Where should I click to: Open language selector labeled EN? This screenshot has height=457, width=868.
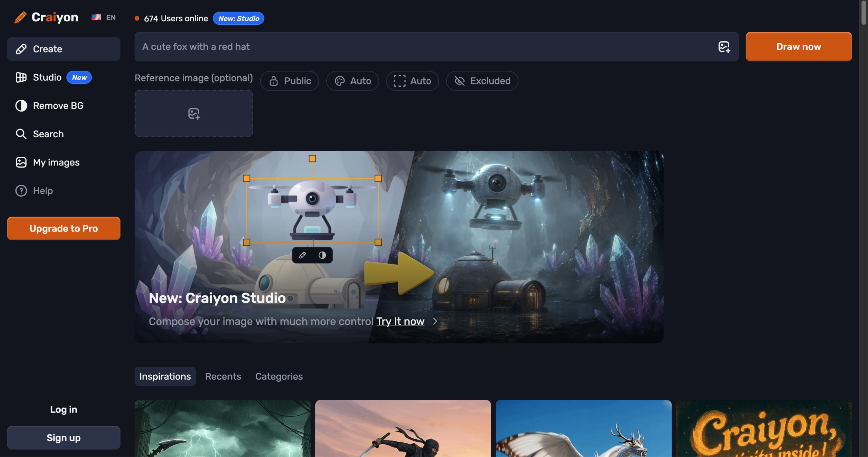104,17
